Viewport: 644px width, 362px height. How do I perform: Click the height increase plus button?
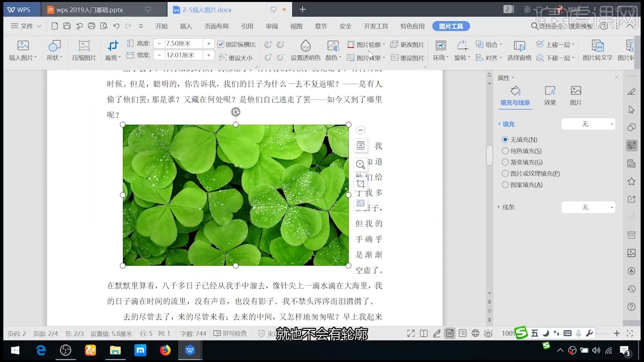[208, 44]
